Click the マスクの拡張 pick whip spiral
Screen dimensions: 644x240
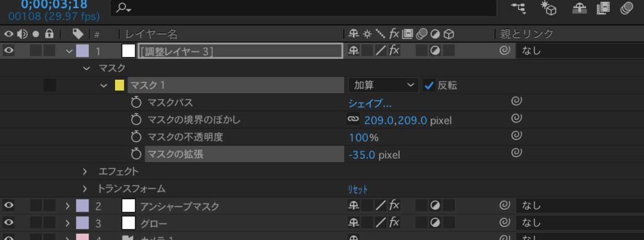click(x=516, y=153)
